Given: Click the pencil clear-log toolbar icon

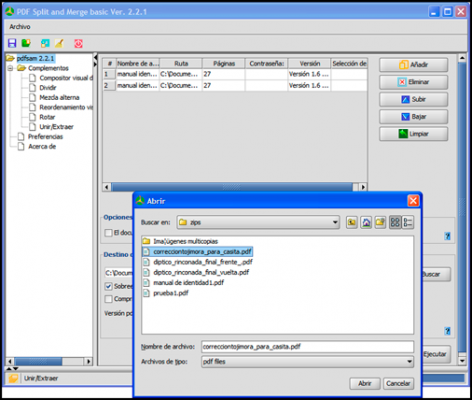Looking at the screenshot, I should (59, 43).
